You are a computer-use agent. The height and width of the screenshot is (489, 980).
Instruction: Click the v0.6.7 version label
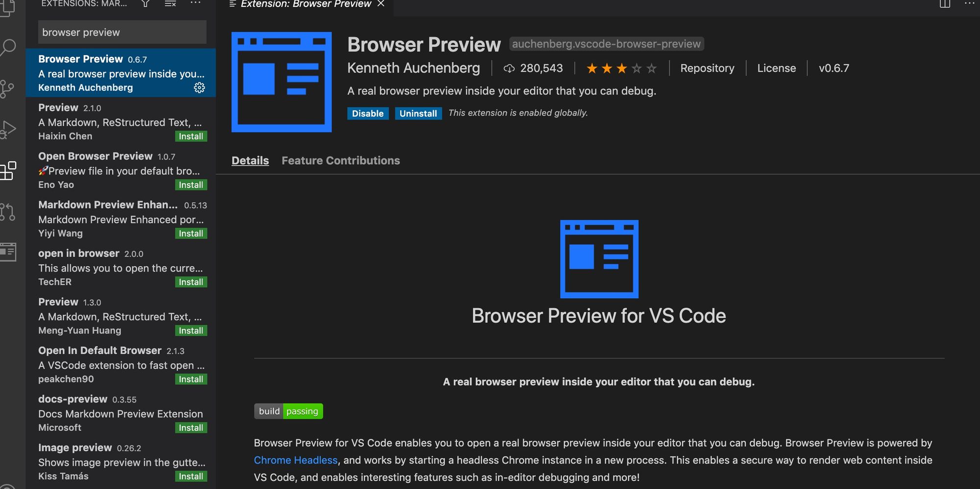pyautogui.click(x=834, y=68)
